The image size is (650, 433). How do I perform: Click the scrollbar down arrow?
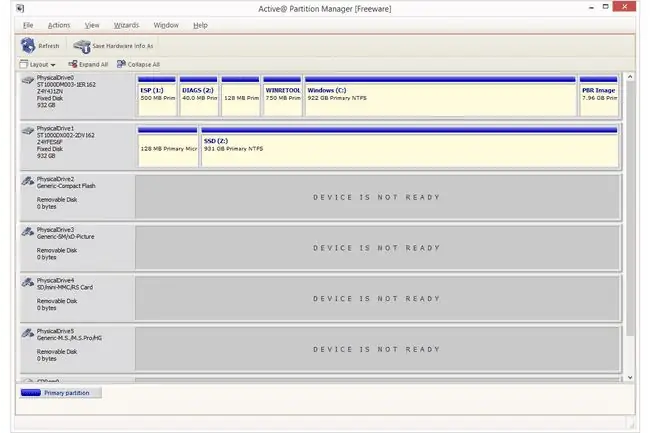630,377
